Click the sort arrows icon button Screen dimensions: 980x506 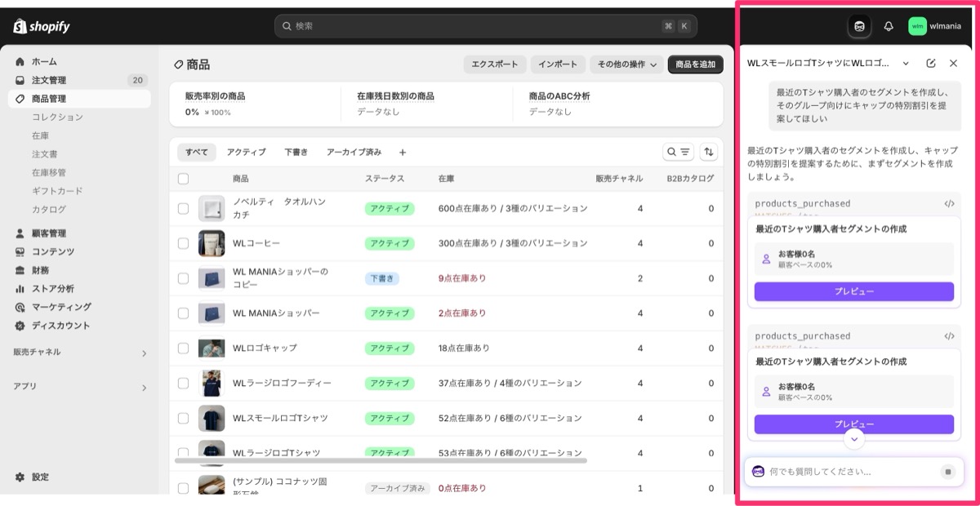pyautogui.click(x=709, y=152)
